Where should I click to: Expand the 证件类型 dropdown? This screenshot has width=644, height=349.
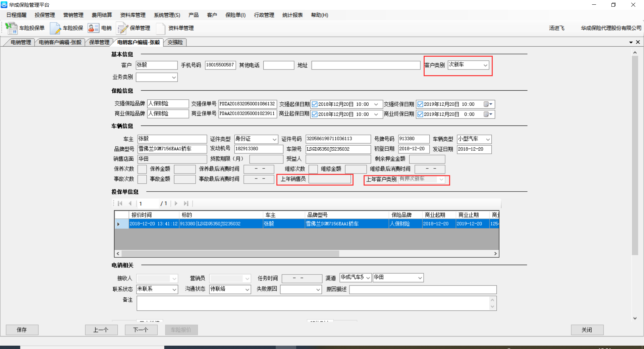pos(274,139)
